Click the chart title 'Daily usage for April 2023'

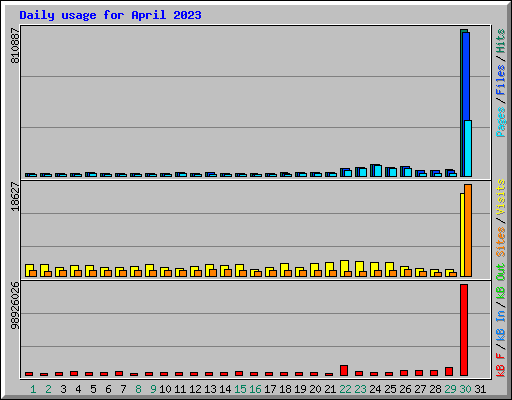(110, 15)
